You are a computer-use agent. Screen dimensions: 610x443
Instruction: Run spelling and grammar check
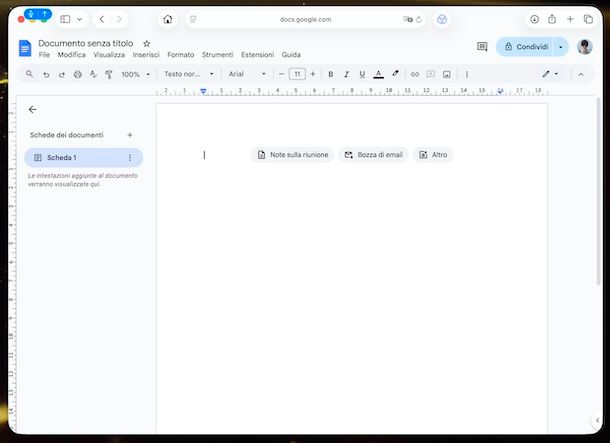pos(93,74)
